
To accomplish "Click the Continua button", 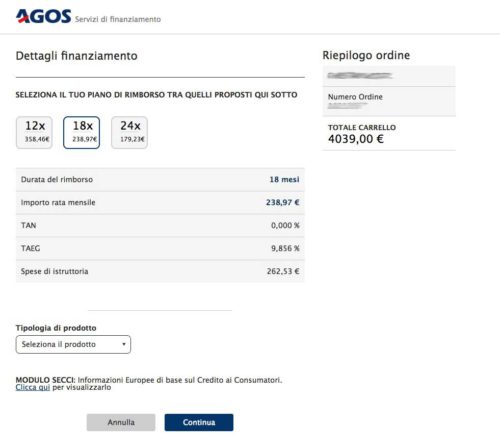I will [199, 422].
